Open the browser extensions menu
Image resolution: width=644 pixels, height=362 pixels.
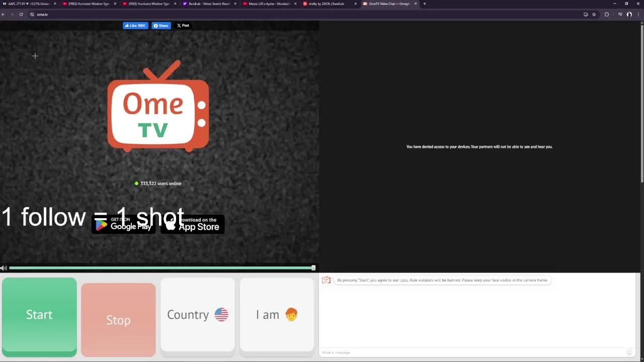click(x=607, y=15)
